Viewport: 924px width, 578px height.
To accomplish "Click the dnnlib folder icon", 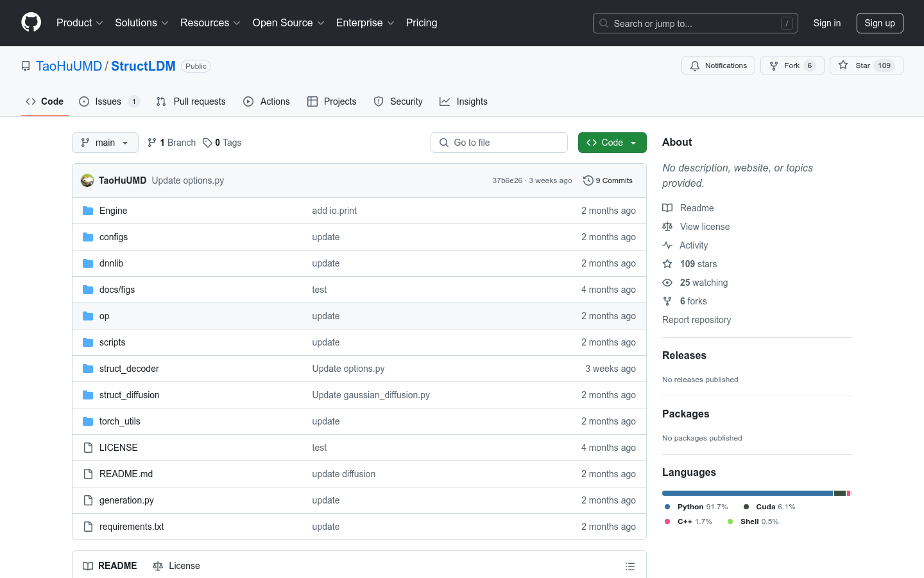I will click(88, 263).
